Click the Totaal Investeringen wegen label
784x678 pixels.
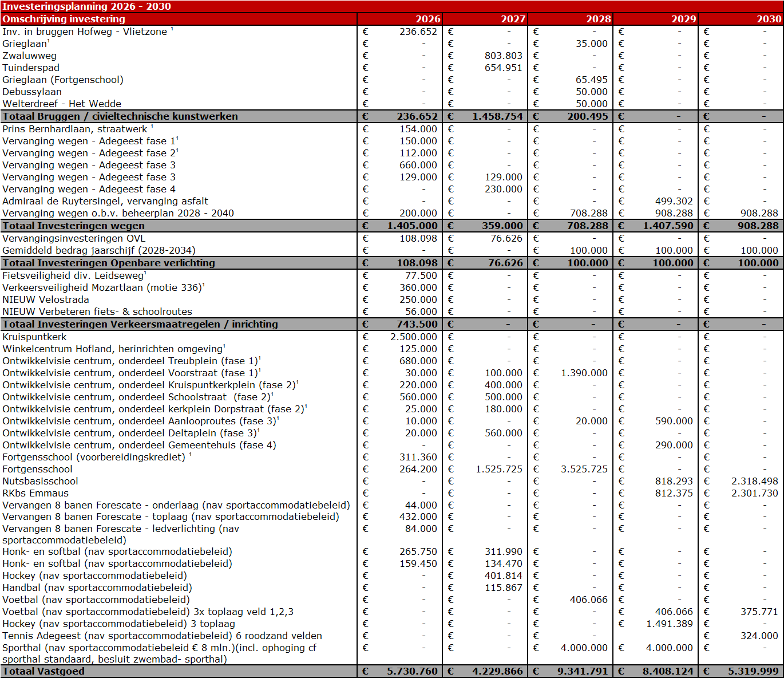pyautogui.click(x=74, y=226)
